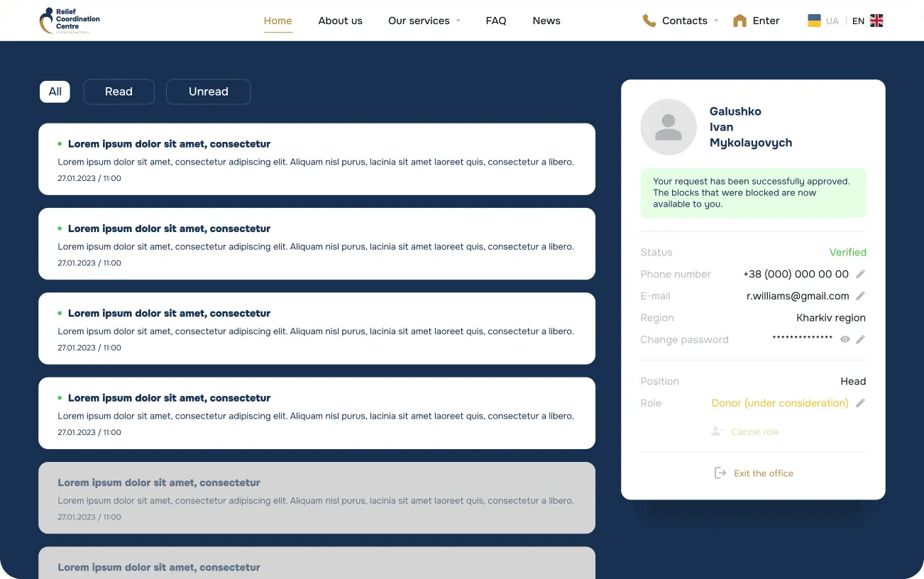Click the masked password asterisks
924x579 pixels.
pos(802,338)
